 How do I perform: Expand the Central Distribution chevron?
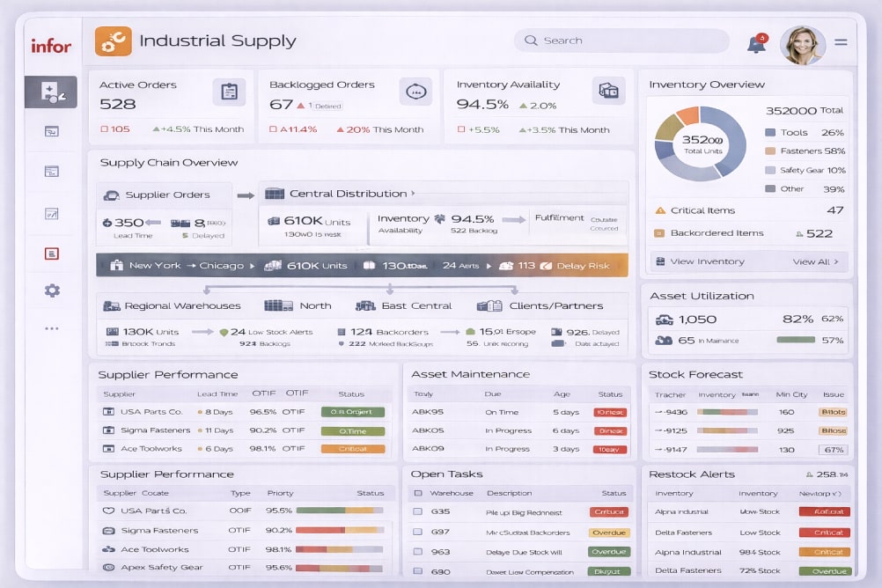tap(413, 194)
